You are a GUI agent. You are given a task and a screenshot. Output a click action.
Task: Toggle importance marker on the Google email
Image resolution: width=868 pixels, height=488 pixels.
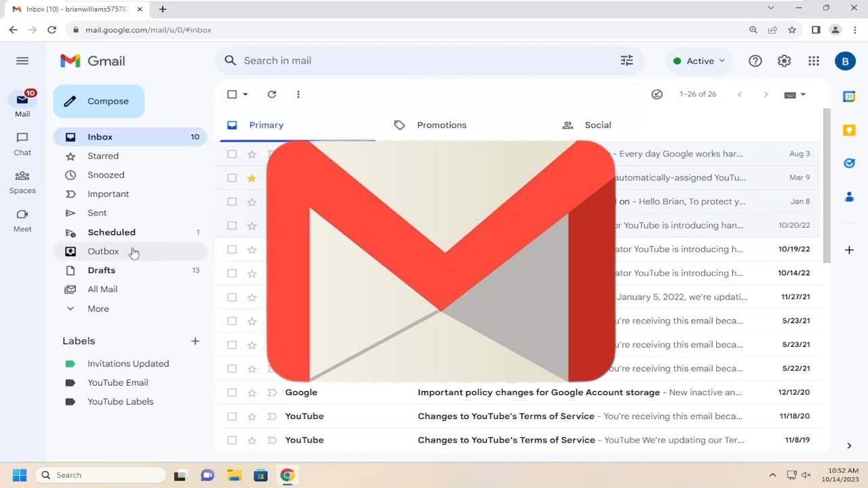coord(271,392)
